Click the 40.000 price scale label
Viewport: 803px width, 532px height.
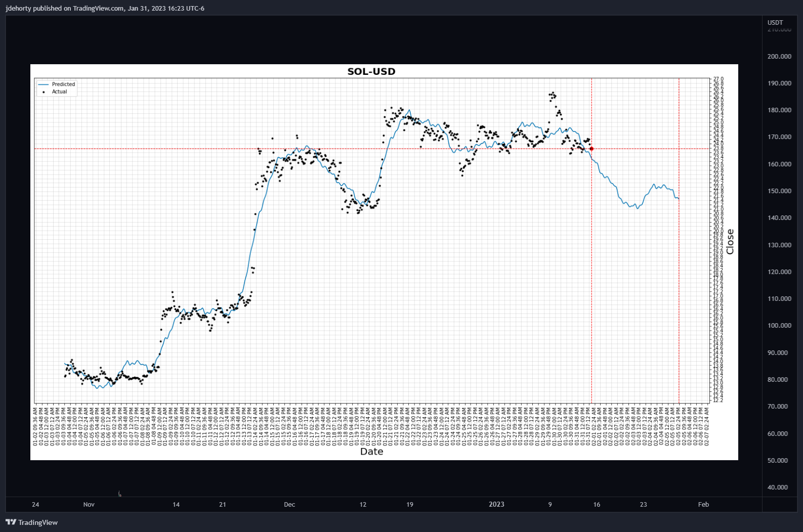778,487
